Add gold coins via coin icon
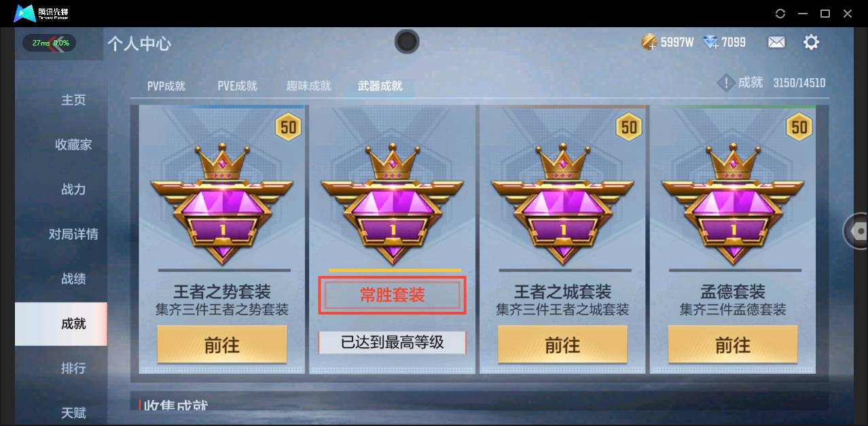Image resolution: width=868 pixels, height=426 pixels. tap(649, 43)
